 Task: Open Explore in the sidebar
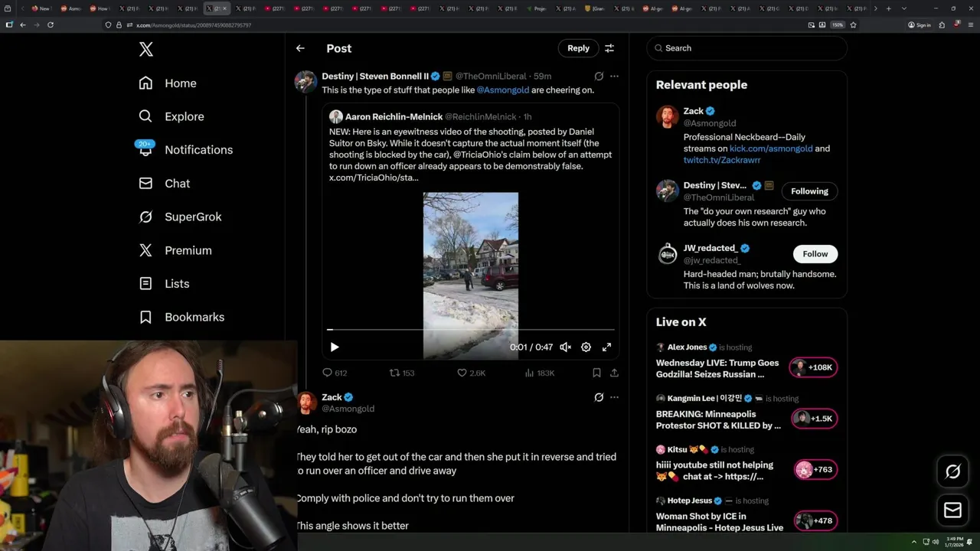[171, 116]
